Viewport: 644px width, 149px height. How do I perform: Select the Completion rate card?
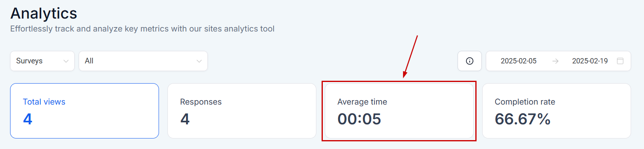click(556, 111)
